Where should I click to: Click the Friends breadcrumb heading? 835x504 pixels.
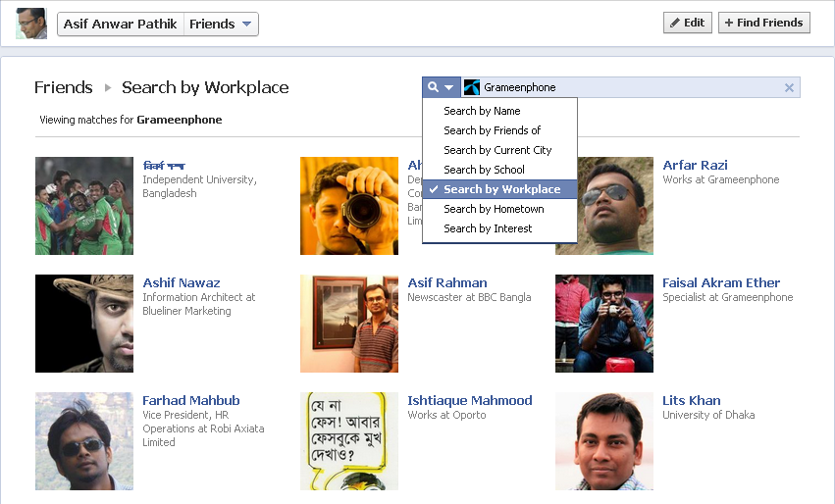point(64,87)
